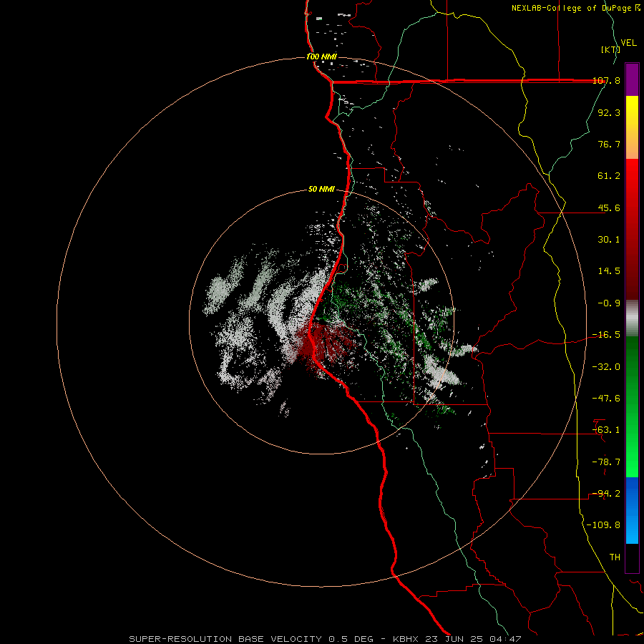Click the [KT] units label
Screen dimensions: 644x644
[610, 50]
